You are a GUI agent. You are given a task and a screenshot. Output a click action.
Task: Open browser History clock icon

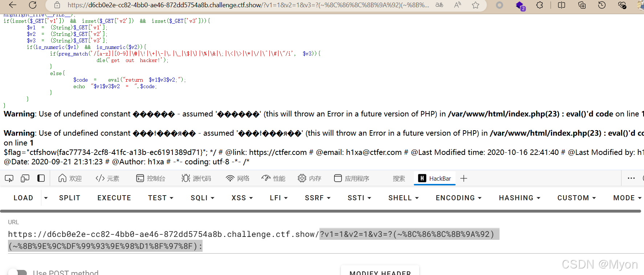602,5
